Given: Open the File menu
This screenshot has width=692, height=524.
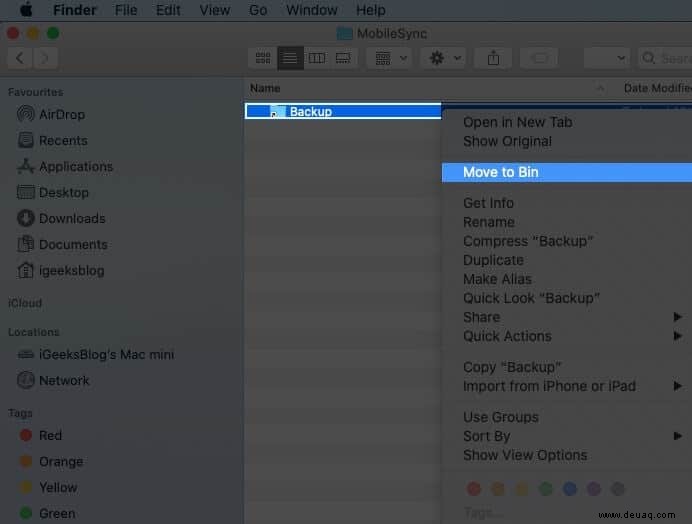Looking at the screenshot, I should [x=126, y=10].
